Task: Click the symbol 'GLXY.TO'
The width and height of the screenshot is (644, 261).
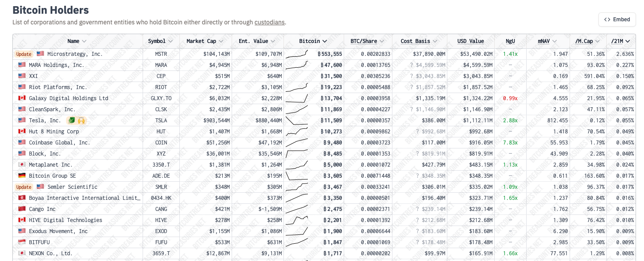Action: point(161,98)
